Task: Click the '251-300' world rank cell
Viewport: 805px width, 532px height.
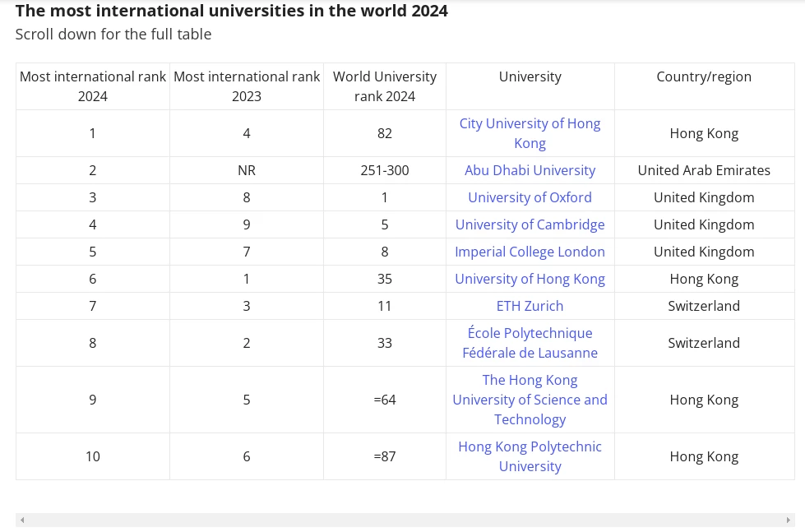Action: [385, 170]
